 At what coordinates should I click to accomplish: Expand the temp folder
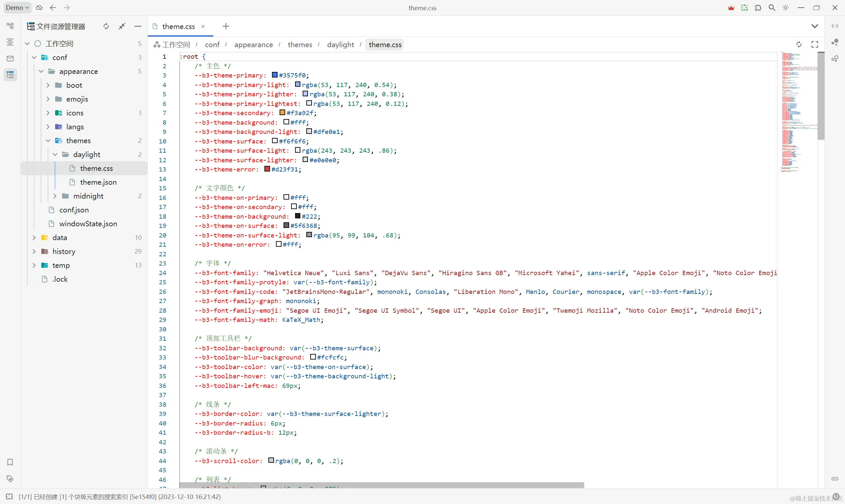pos(34,265)
